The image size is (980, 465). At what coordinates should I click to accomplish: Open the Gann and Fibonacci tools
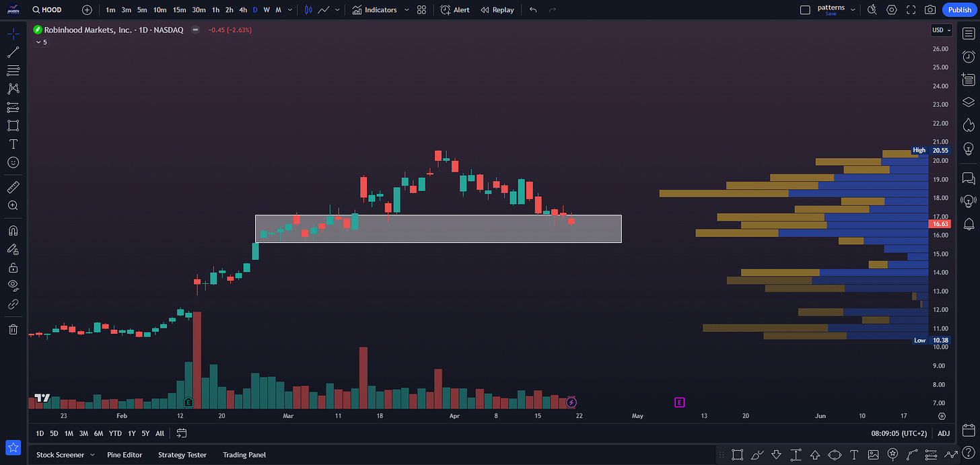[x=13, y=70]
